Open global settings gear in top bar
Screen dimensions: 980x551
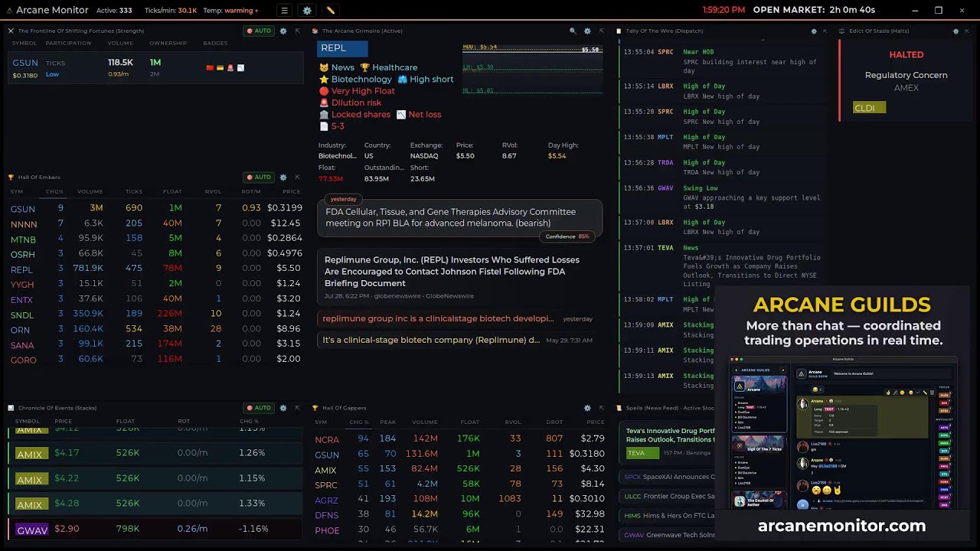coord(307,11)
